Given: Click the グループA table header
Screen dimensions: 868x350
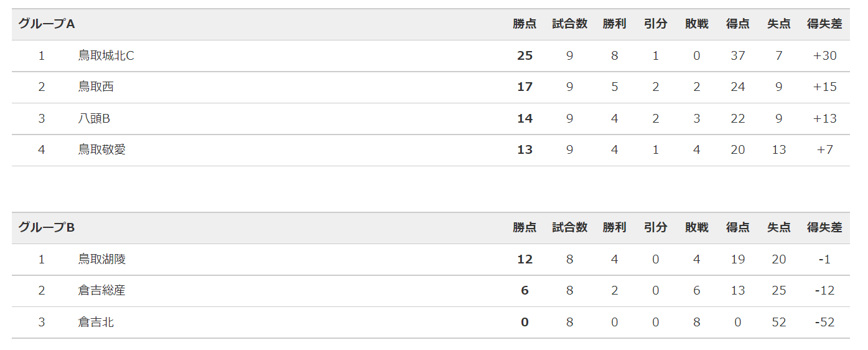Looking at the screenshot, I should (x=47, y=24).
